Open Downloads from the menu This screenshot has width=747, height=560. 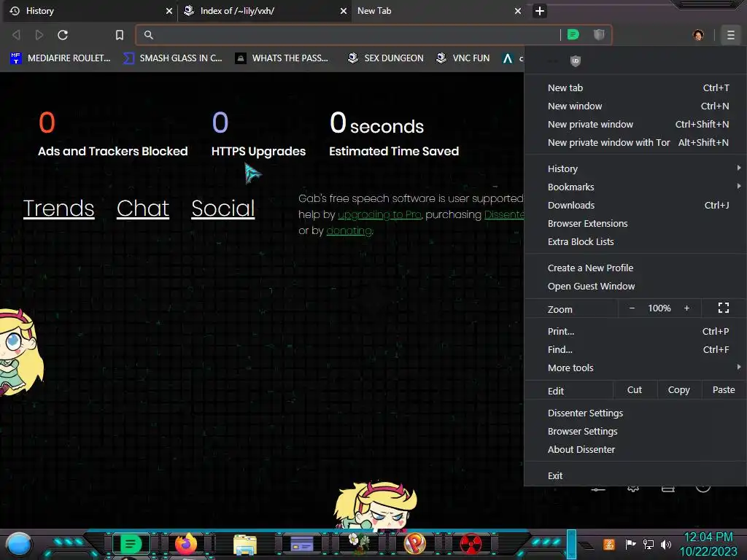tap(635, 205)
